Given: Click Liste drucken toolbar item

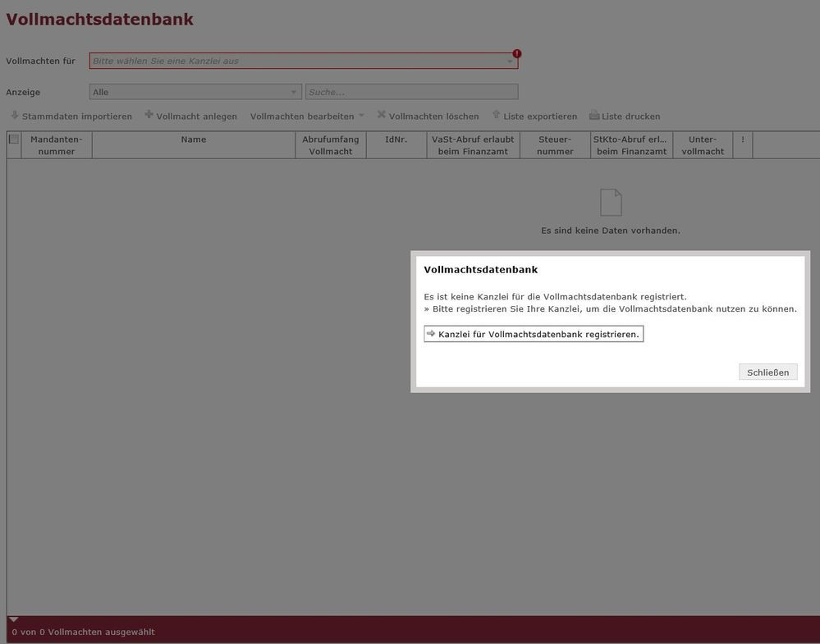Looking at the screenshot, I should tap(625, 116).
